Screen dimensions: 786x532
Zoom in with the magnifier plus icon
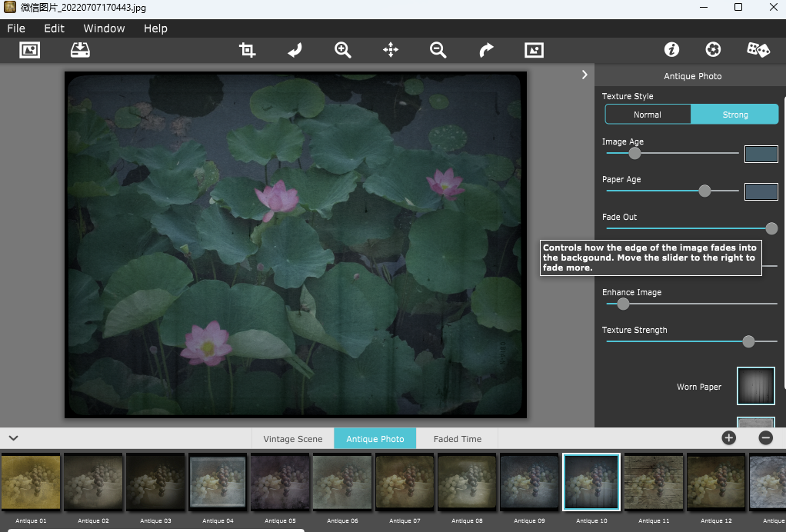click(x=343, y=50)
